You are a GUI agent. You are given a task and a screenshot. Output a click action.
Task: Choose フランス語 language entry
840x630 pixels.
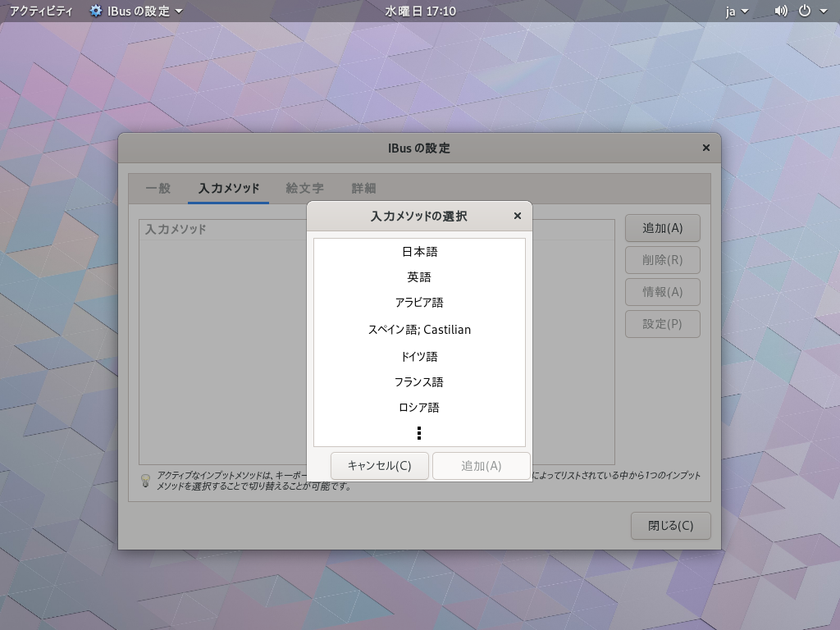pyautogui.click(x=419, y=382)
